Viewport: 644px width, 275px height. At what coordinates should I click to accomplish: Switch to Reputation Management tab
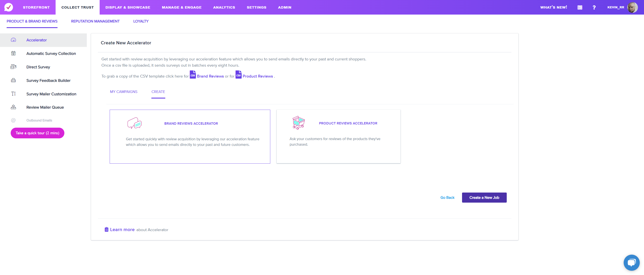pyautogui.click(x=95, y=21)
